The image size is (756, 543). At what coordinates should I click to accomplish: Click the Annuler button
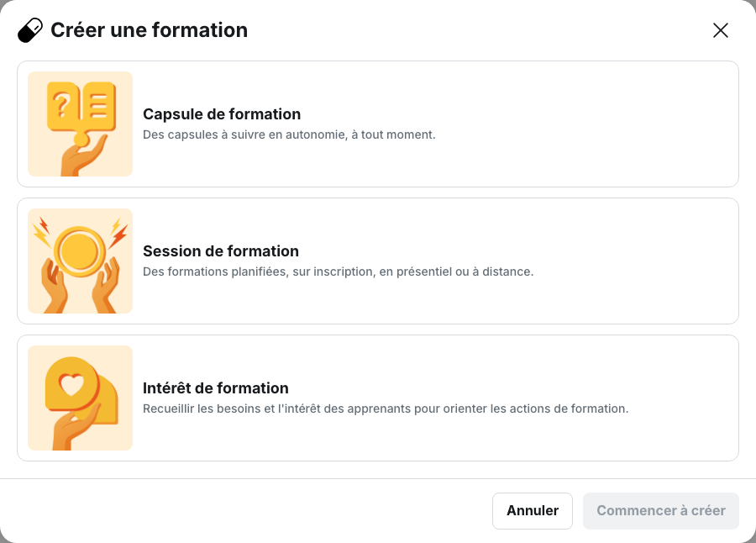click(533, 511)
